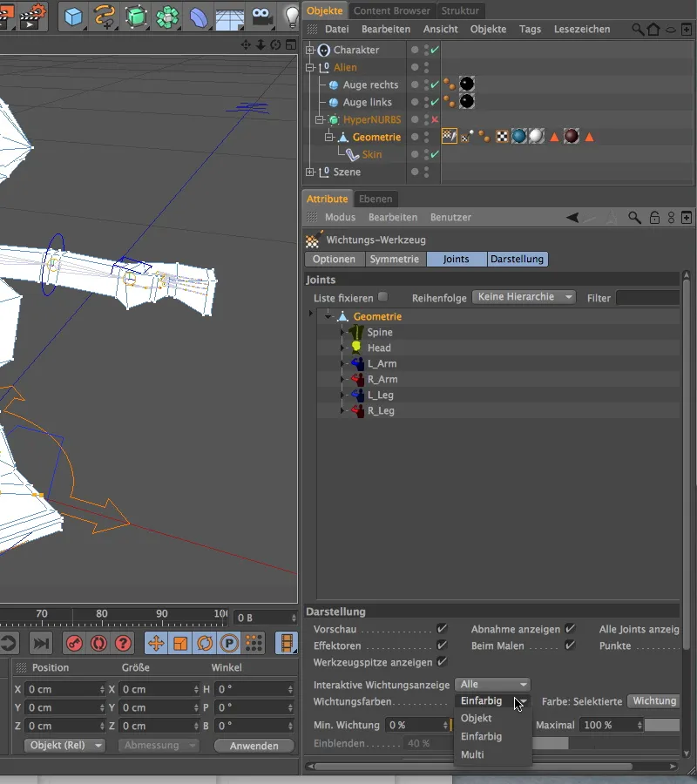This screenshot has height=784, width=697.
Task: Open the Interaktive Wichtungsanzeige Alle dropdown
Action: pyautogui.click(x=492, y=684)
